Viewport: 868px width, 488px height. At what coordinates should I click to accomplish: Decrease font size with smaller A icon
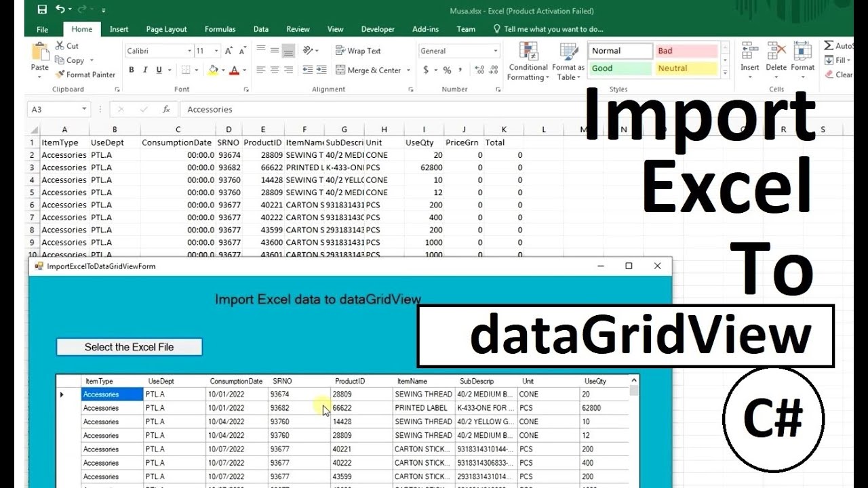click(242, 51)
